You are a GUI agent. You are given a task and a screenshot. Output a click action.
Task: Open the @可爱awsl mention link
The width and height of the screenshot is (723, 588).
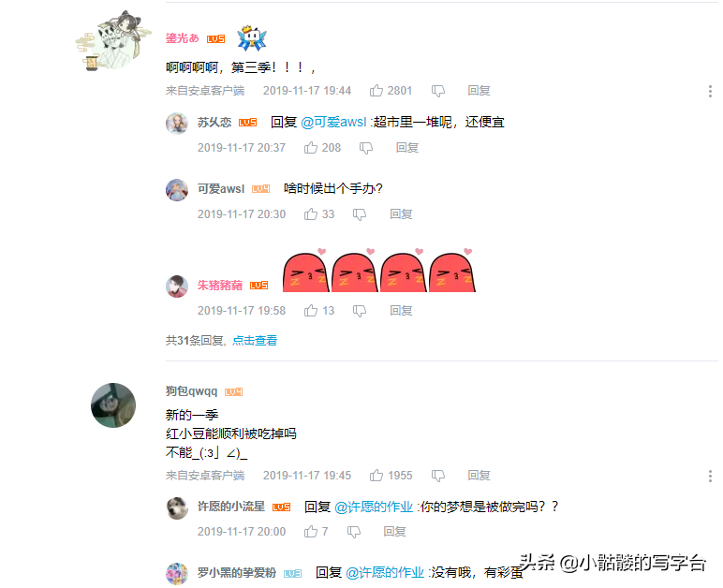pyautogui.click(x=333, y=122)
